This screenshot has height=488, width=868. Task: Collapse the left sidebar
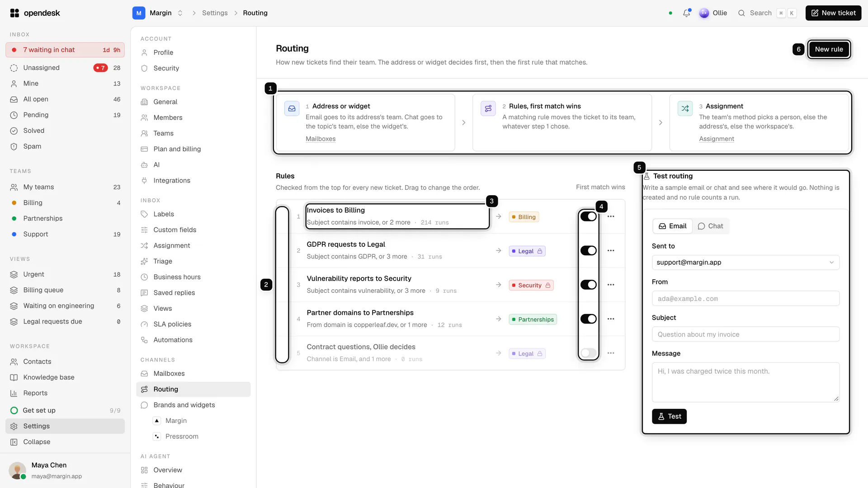(65, 442)
